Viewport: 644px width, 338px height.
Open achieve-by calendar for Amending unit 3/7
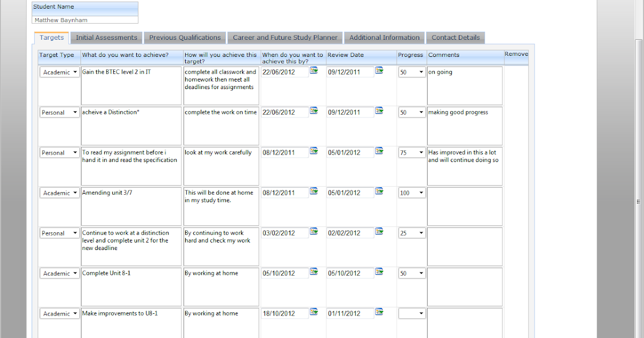tap(314, 191)
